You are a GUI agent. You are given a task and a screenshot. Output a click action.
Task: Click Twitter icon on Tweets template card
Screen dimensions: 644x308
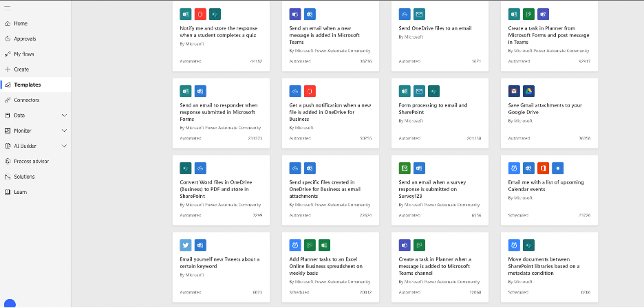(x=185, y=245)
